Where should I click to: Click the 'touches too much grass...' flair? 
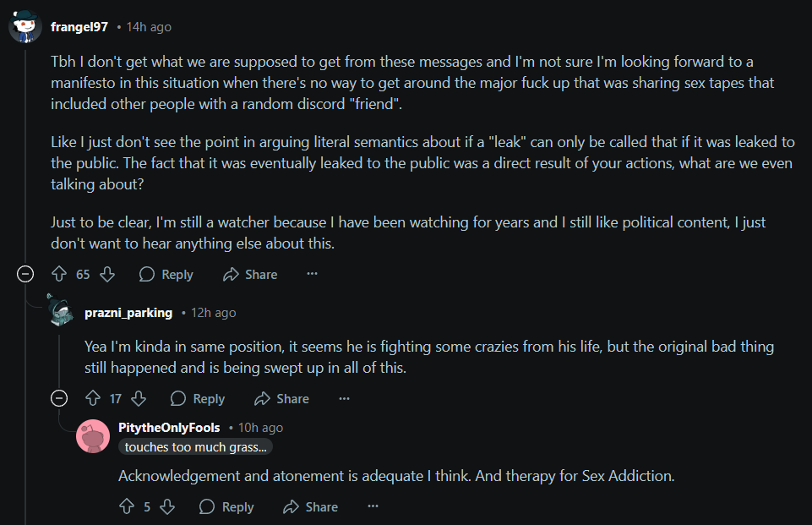[x=196, y=446]
